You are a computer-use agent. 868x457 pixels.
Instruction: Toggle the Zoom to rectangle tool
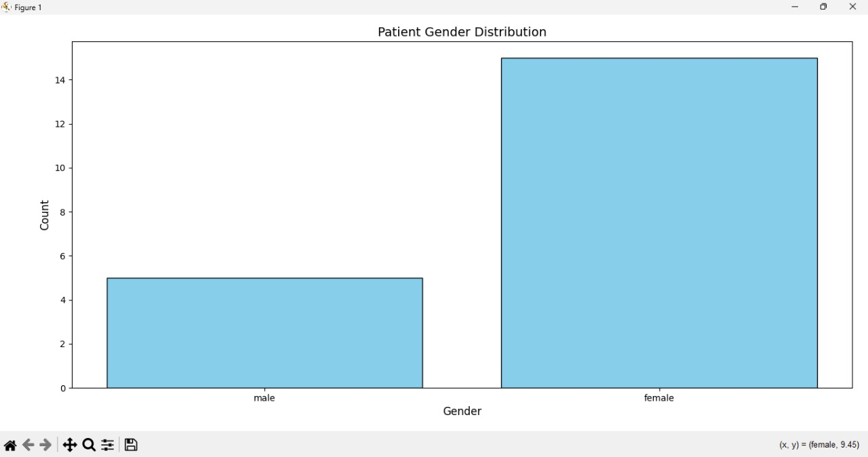89,445
